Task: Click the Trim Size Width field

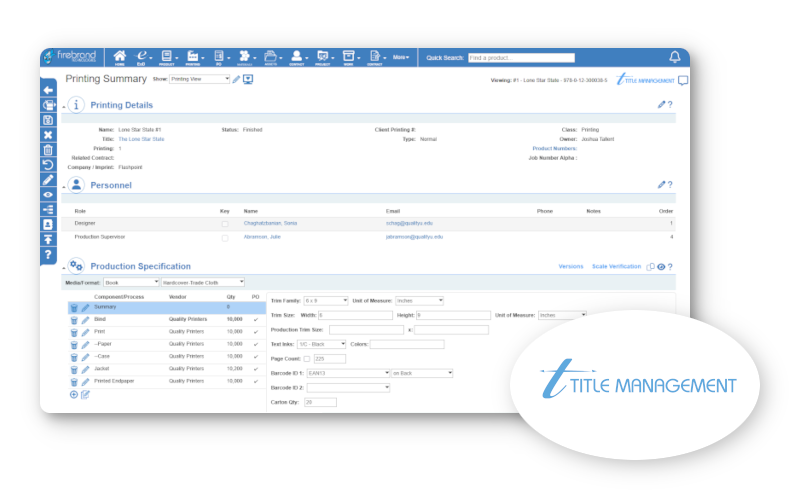Action: (356, 315)
